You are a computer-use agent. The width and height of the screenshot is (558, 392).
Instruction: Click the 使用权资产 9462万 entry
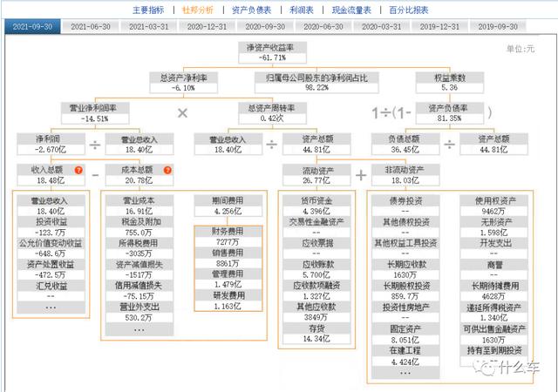(x=494, y=206)
